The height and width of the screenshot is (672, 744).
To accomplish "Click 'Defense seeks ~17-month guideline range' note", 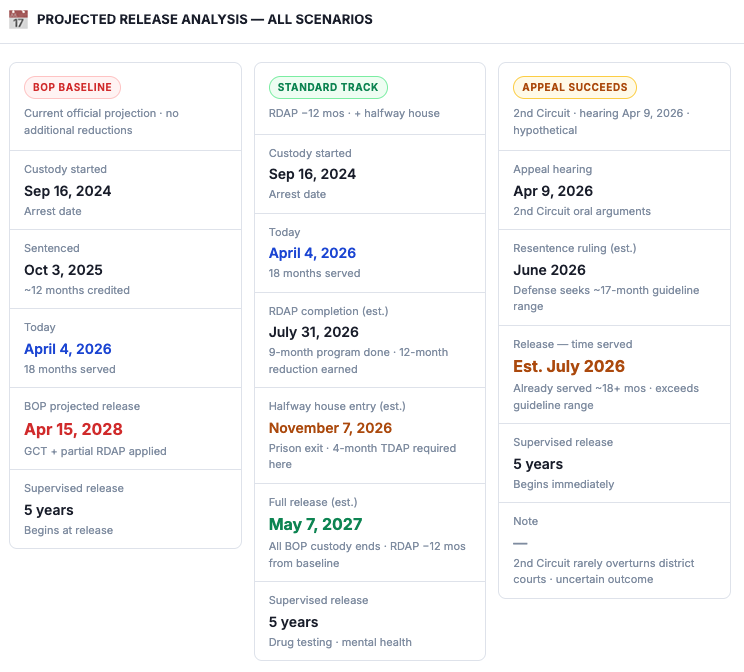I will coord(606,298).
